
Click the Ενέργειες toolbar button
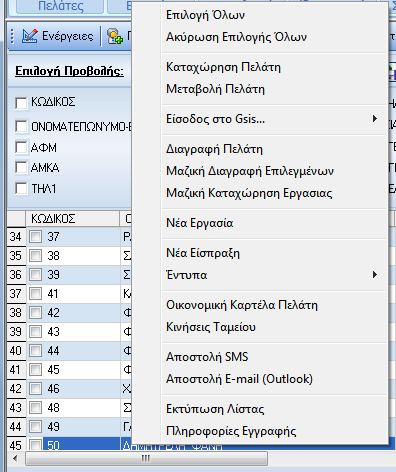57,36
